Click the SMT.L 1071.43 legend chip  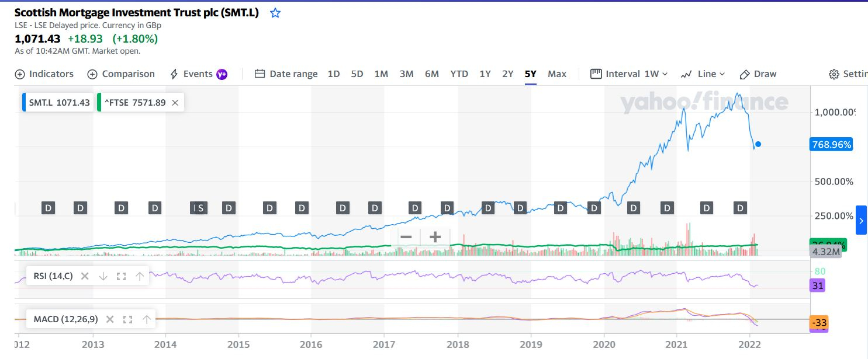click(x=58, y=102)
